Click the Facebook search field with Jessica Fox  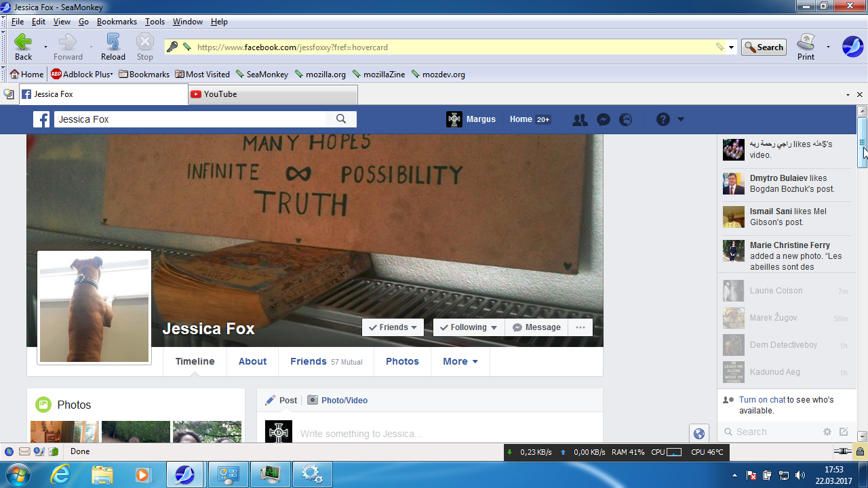coord(190,119)
